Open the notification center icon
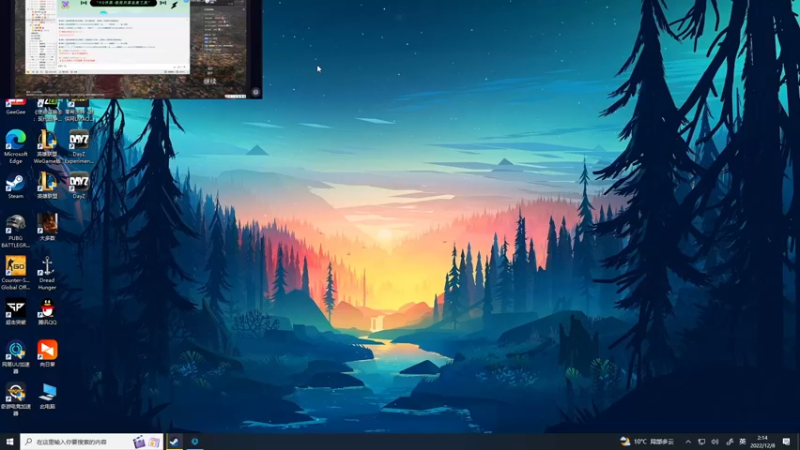 point(786,442)
